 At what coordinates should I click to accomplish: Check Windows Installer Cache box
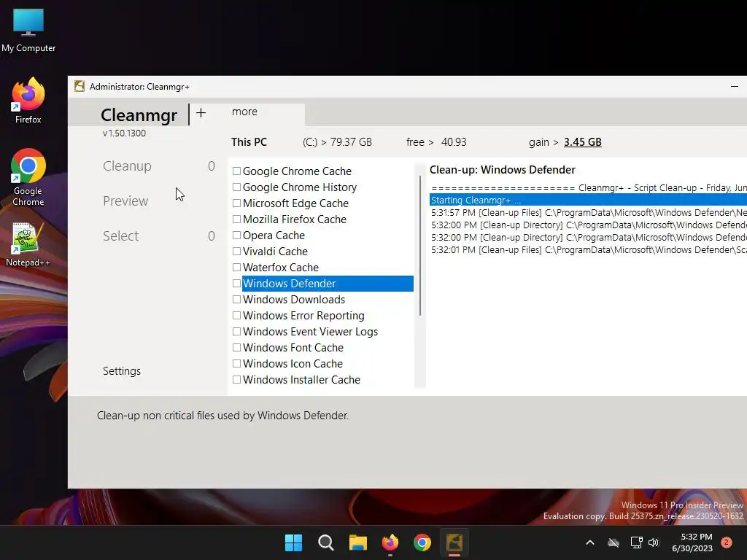pos(236,379)
